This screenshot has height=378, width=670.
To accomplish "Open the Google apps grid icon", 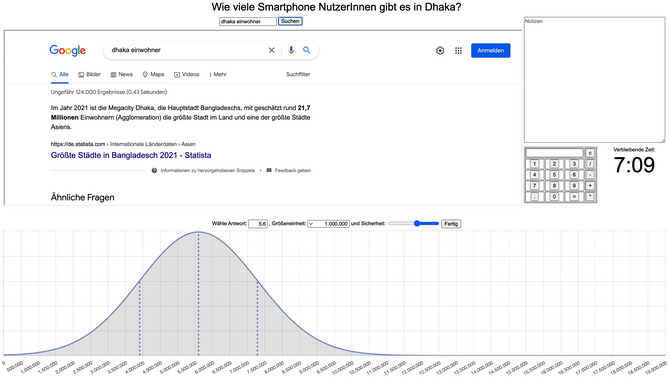I will point(458,50).
